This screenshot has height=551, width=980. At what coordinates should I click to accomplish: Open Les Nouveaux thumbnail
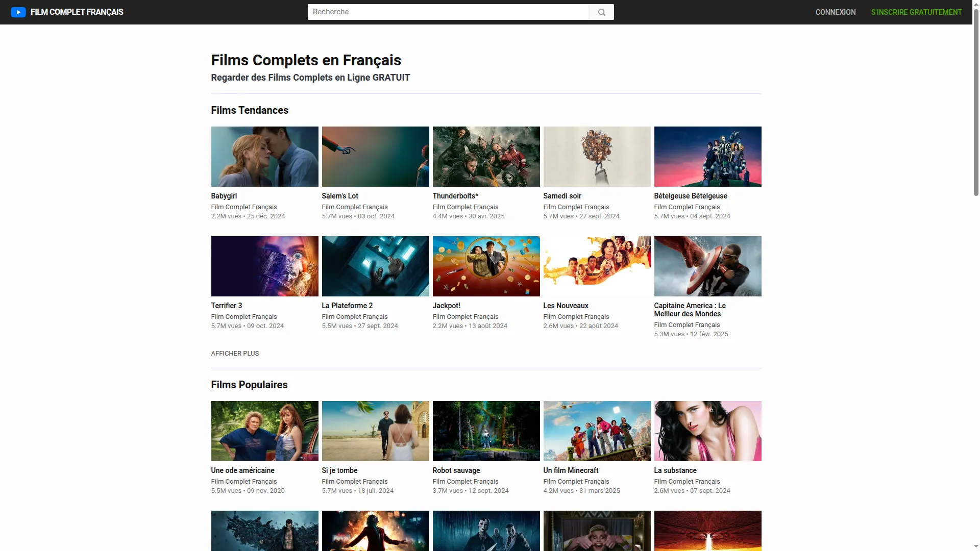(x=597, y=266)
